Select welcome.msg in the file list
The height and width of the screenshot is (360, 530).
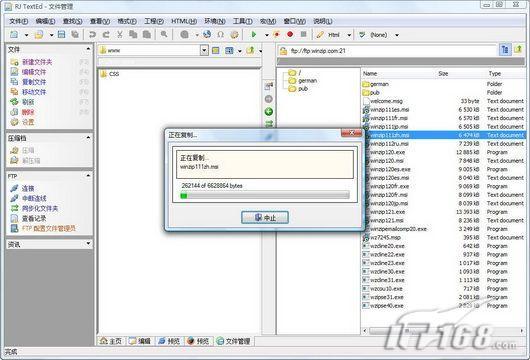(386, 101)
